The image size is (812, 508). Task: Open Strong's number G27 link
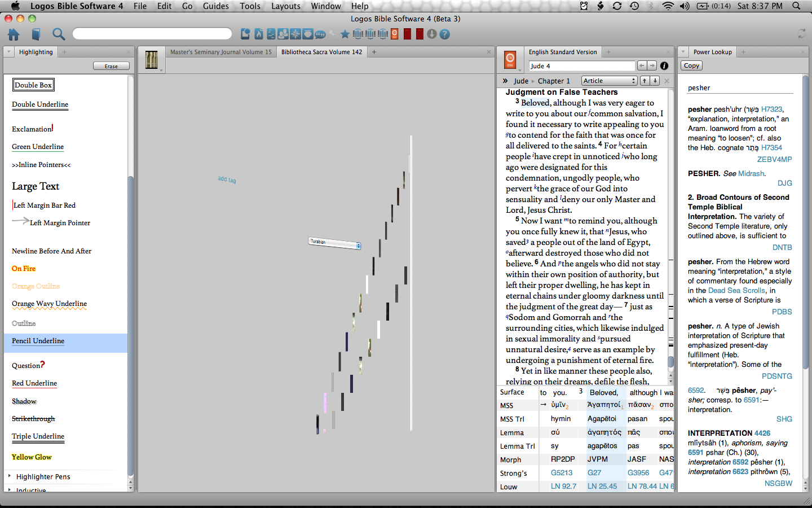(x=594, y=473)
